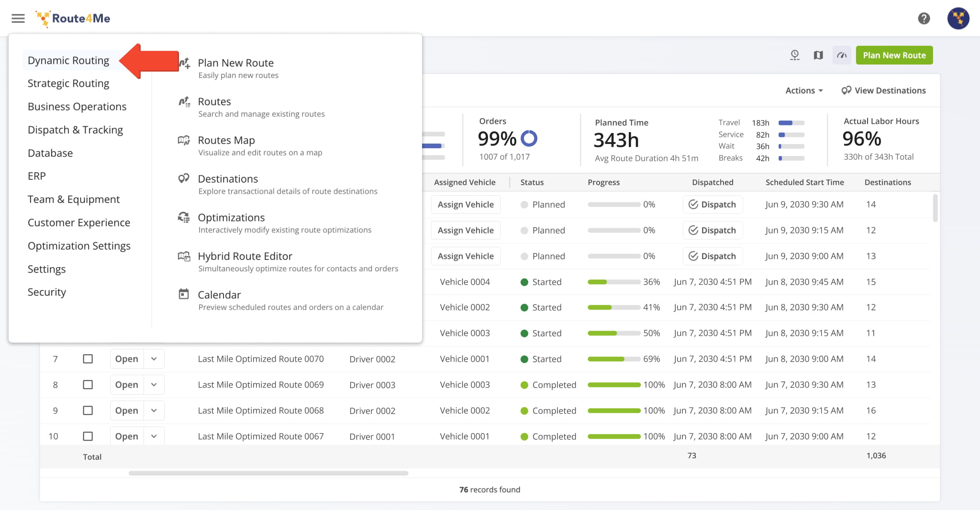The width and height of the screenshot is (980, 510).
Task: Check the checkbox for row 7
Action: pyautogui.click(x=88, y=359)
